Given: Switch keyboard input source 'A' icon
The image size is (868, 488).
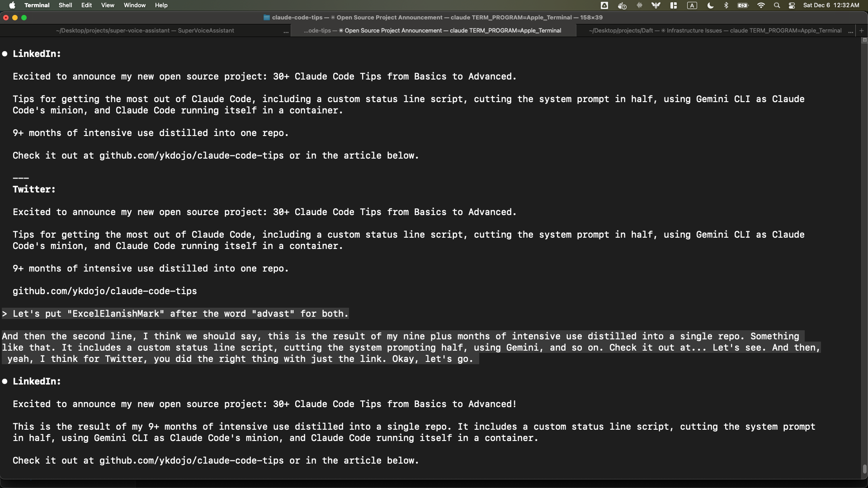Looking at the screenshot, I should [x=692, y=5].
